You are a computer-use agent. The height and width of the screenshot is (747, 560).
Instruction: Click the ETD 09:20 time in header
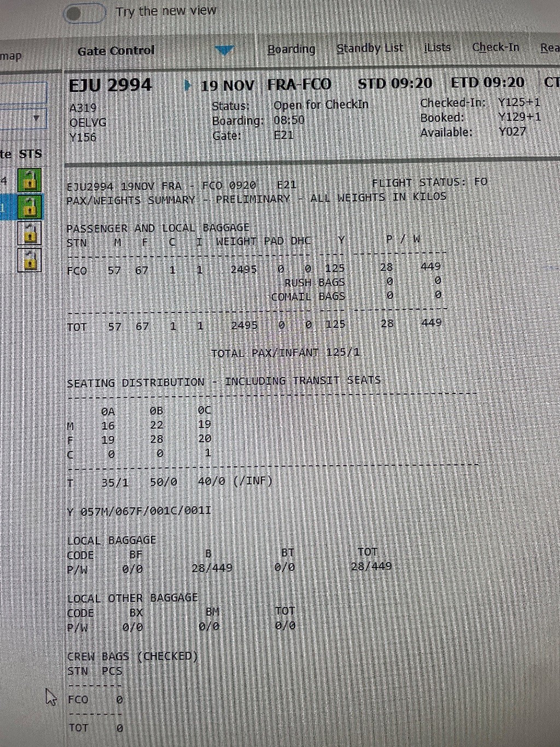click(x=487, y=83)
